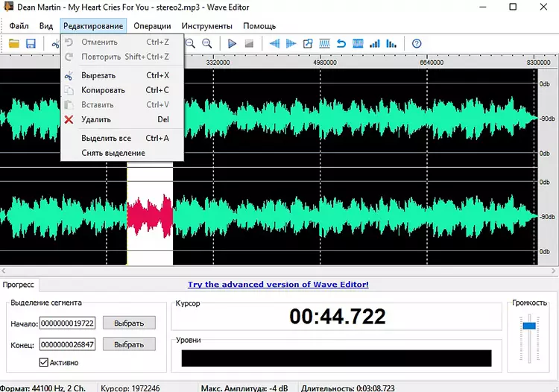Save the file with the floppy disk icon
The image size is (559, 392).
pos(31,43)
